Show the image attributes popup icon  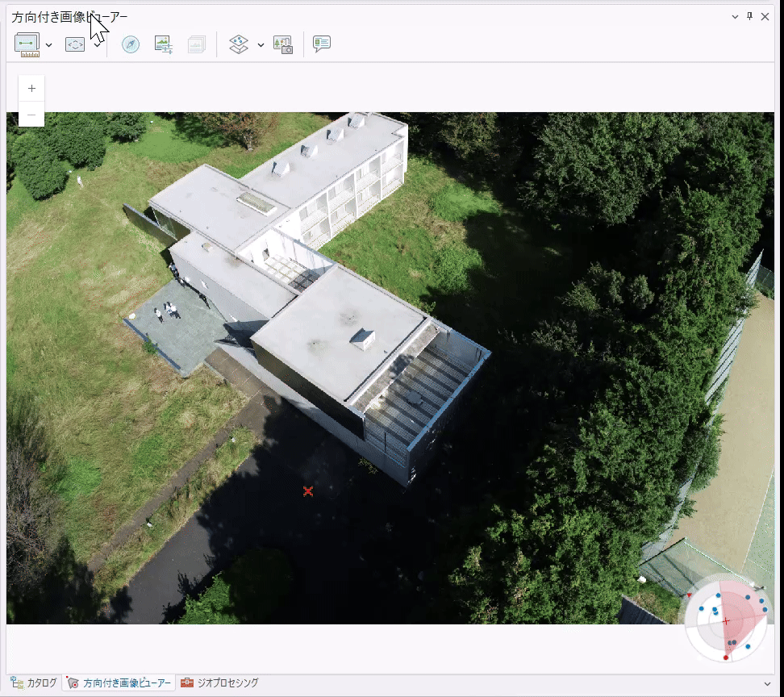pos(322,45)
